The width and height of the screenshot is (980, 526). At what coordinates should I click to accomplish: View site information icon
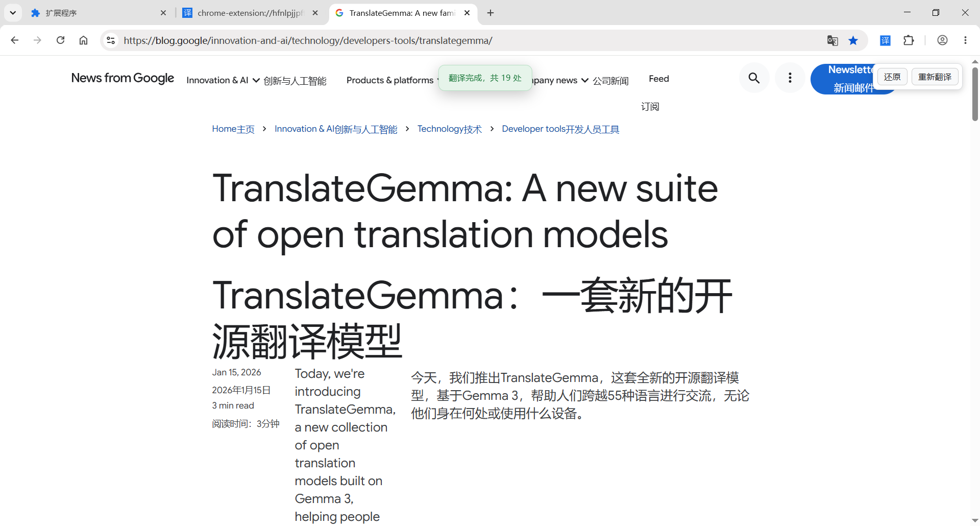tap(110, 40)
